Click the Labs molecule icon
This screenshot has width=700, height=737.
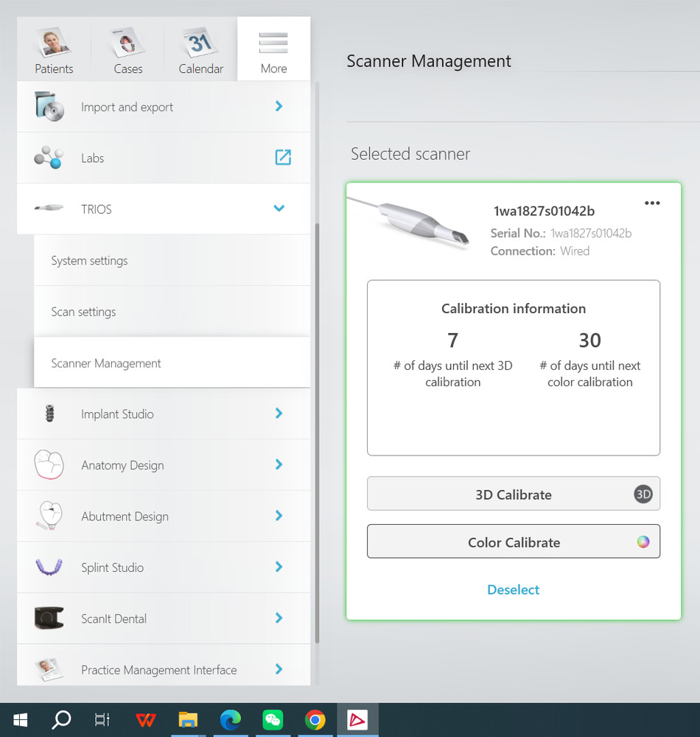(49, 157)
